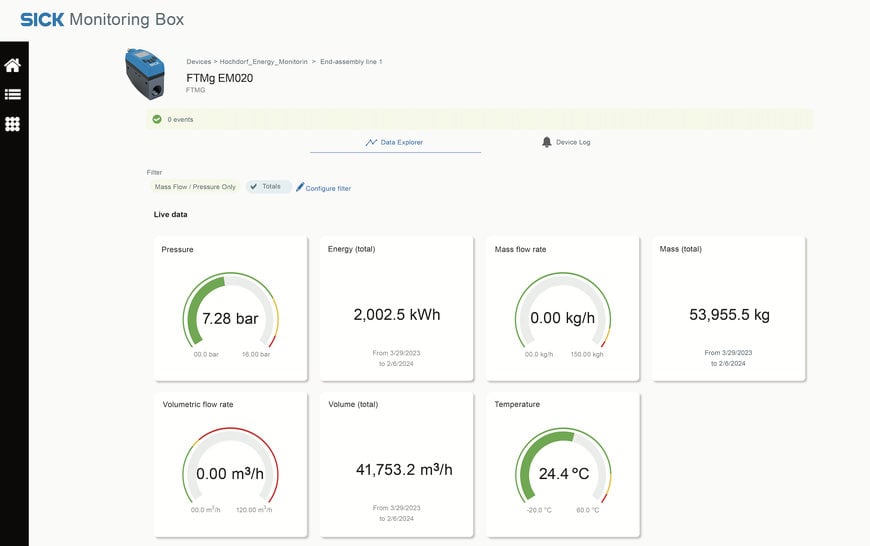Click the Temperature gauge showing 24.4 °C
The image size is (870, 546).
(x=563, y=466)
